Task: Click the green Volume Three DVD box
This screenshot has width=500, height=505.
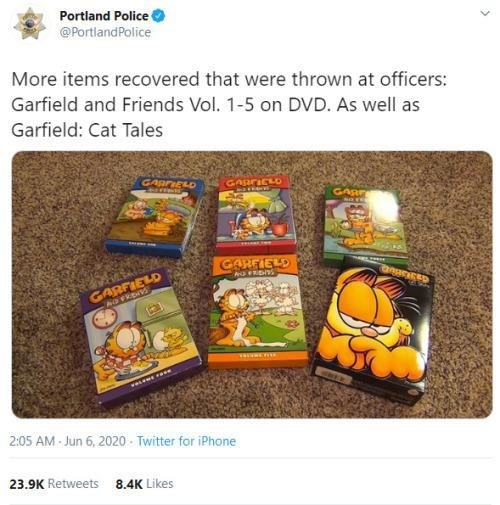Action: click(366, 227)
